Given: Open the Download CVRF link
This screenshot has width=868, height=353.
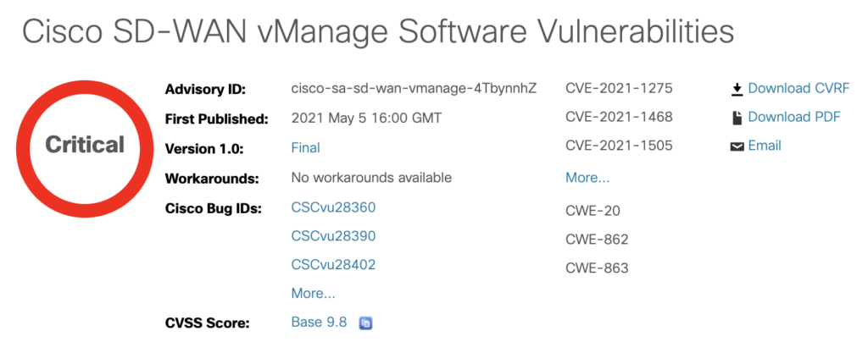Looking at the screenshot, I should (x=798, y=88).
